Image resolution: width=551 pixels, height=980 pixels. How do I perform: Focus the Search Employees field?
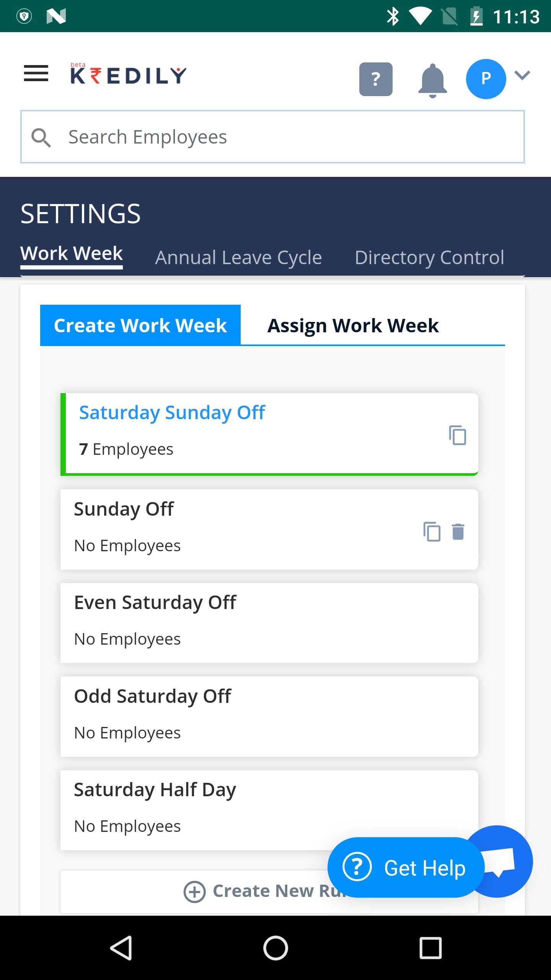point(272,137)
